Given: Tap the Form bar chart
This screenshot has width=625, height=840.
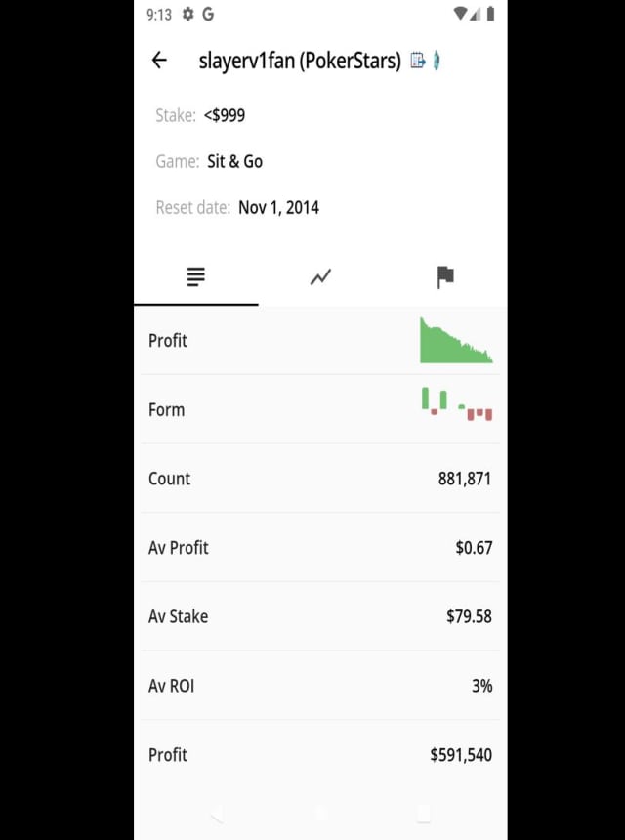Looking at the screenshot, I should (x=456, y=403).
